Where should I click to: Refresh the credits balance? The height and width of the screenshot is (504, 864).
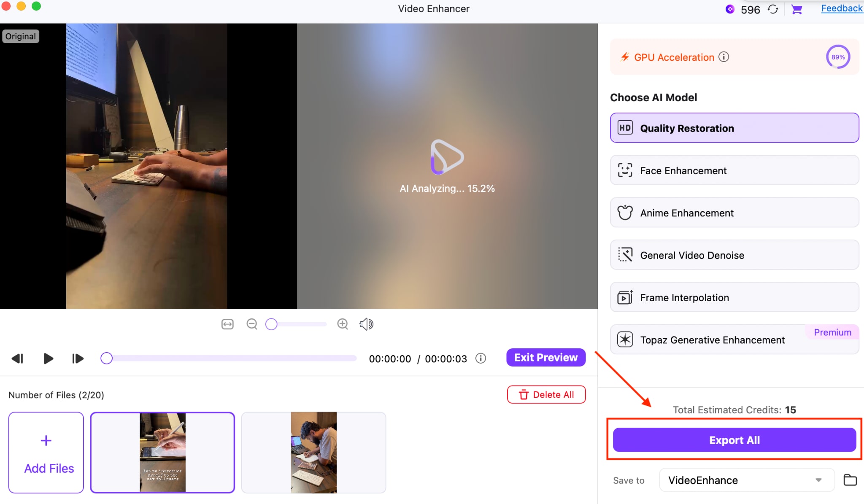(772, 9)
